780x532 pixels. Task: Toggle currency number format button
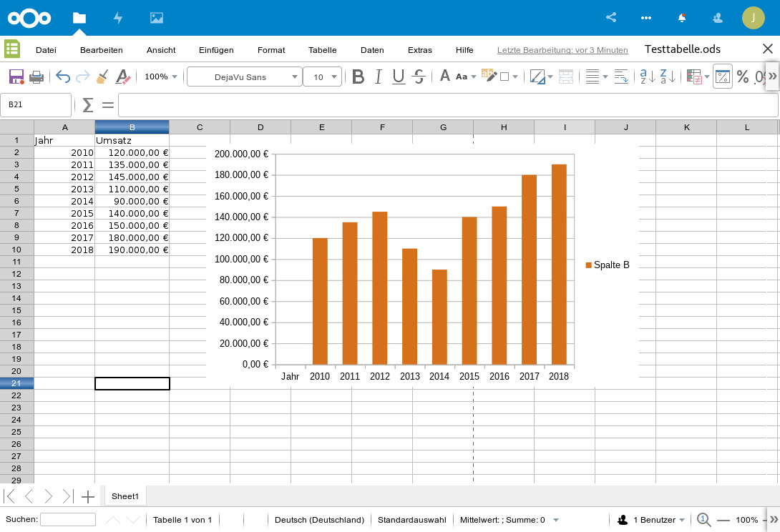(x=722, y=77)
